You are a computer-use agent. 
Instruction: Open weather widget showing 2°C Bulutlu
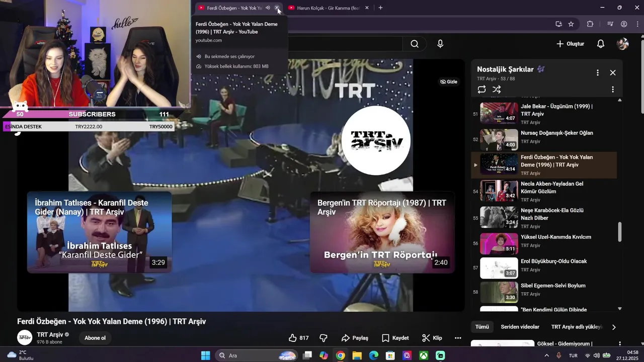point(20,355)
